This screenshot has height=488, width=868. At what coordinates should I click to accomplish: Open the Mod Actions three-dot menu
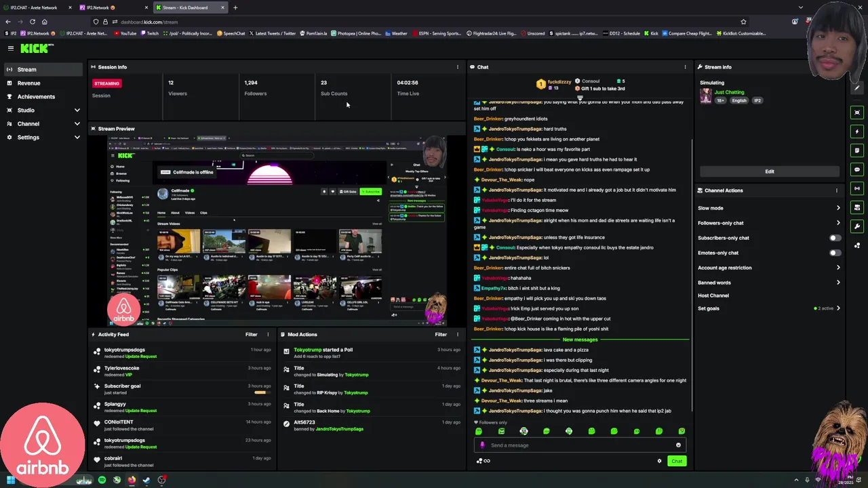[457, 334]
